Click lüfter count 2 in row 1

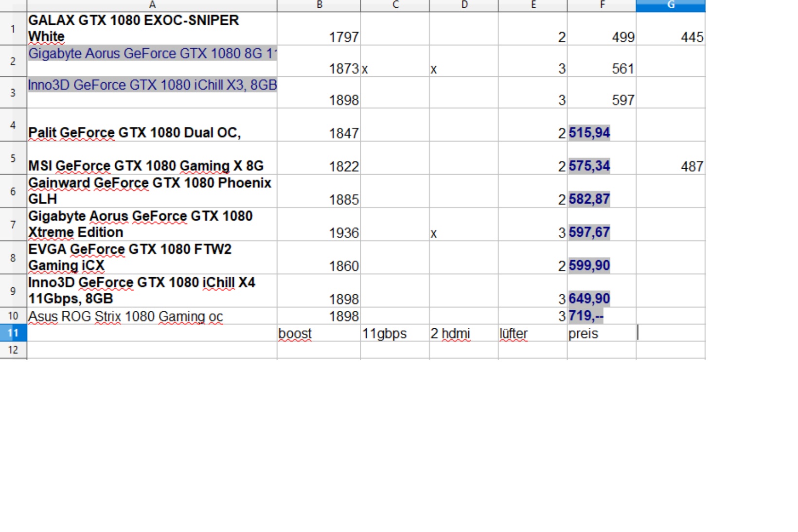tap(562, 37)
